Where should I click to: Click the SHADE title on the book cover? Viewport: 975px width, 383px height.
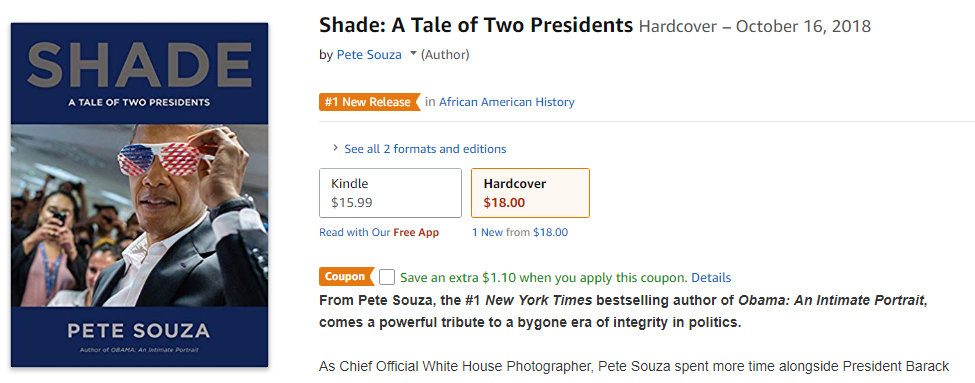139,65
